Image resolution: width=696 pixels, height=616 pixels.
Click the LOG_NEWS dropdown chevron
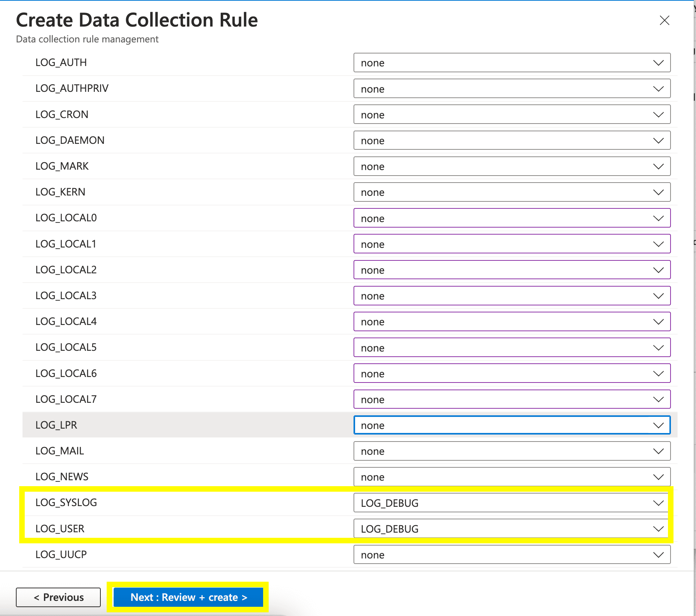(658, 477)
